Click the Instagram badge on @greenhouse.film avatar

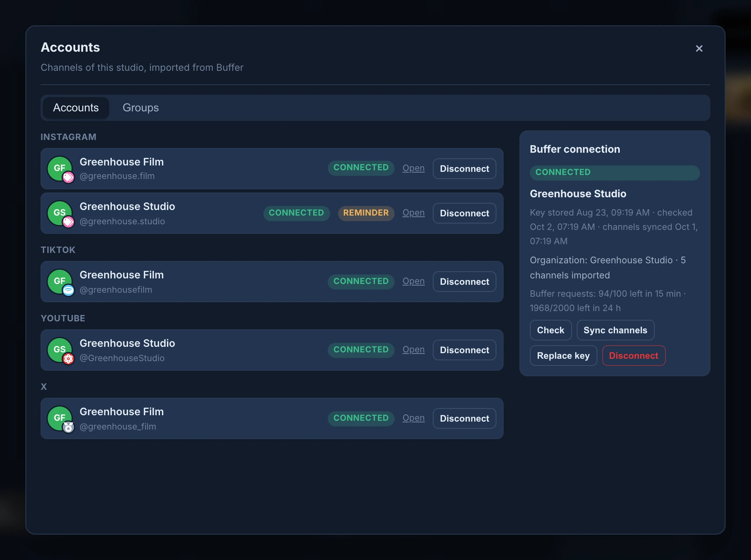[x=68, y=177]
